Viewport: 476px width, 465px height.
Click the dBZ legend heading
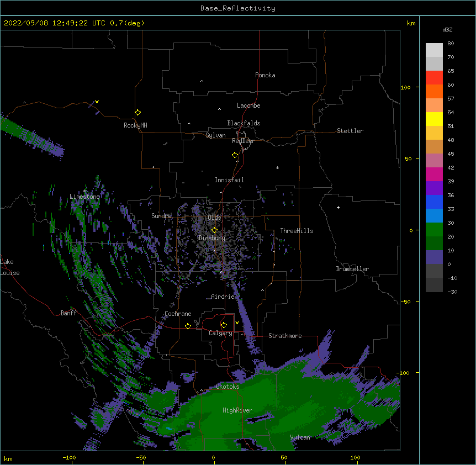(x=447, y=29)
